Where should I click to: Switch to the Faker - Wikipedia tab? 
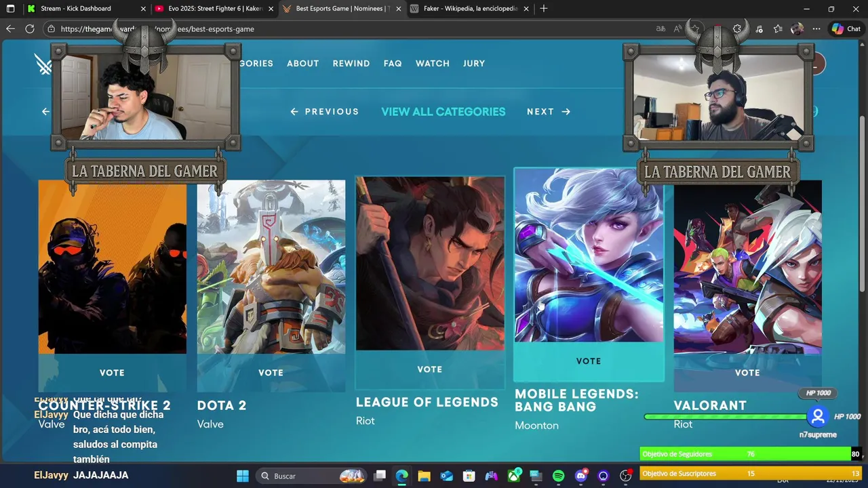pos(469,9)
